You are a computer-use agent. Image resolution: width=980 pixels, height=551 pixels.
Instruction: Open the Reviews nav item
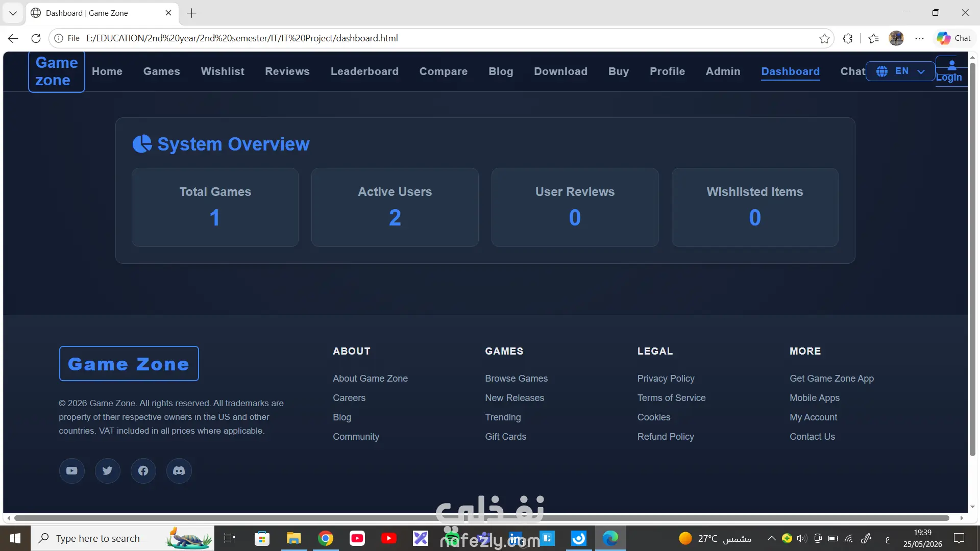click(x=287, y=71)
